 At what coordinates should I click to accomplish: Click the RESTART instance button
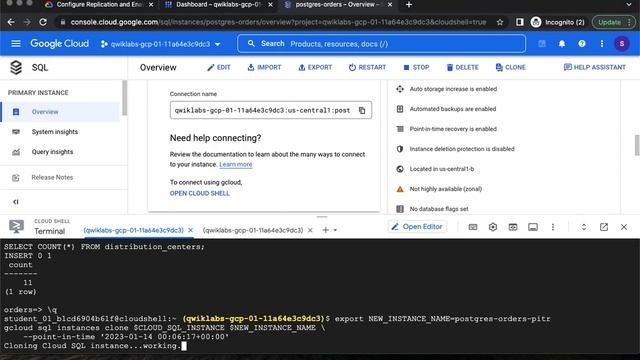pos(367,67)
